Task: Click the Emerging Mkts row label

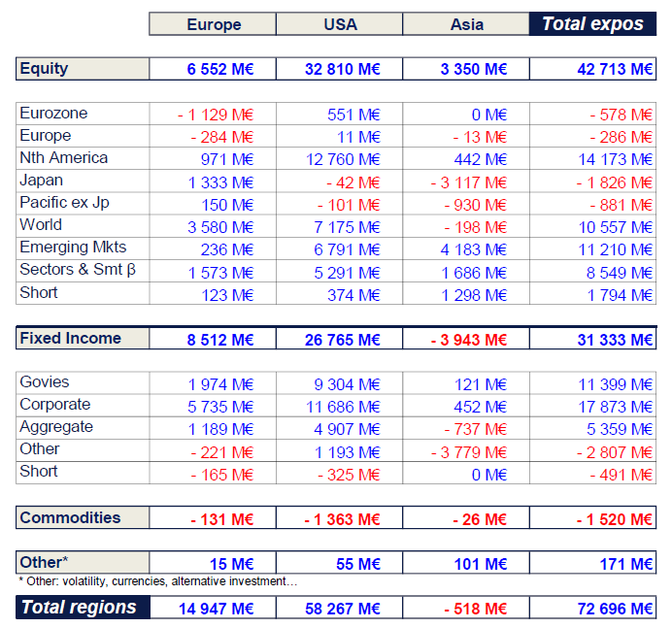Action: (73, 248)
